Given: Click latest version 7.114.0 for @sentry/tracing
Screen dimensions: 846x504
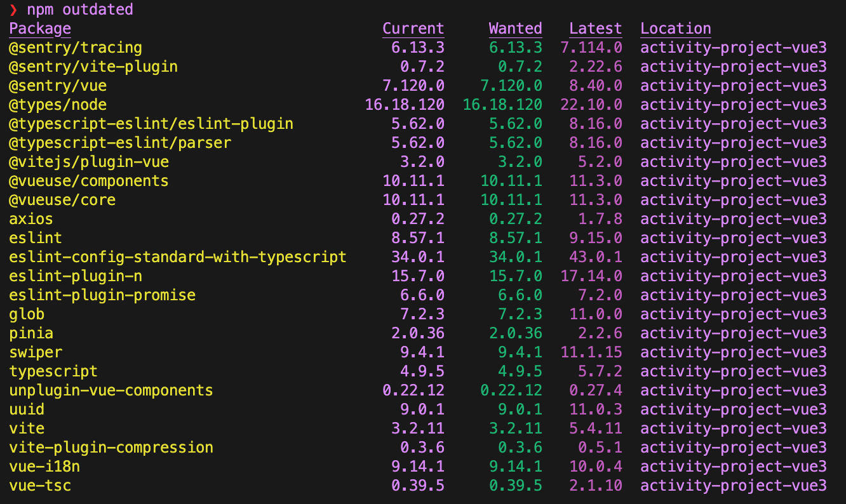Looking at the screenshot, I should coord(591,48).
